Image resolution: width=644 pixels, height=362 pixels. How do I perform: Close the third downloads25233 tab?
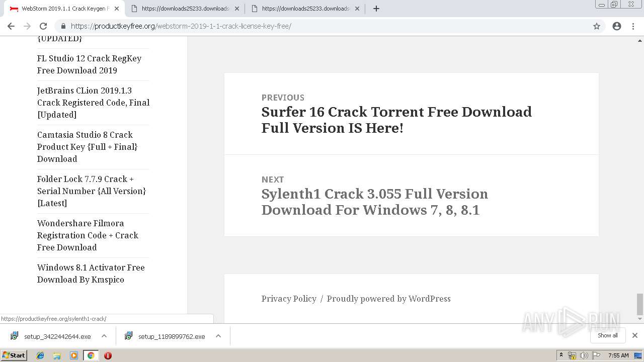pos(357,9)
